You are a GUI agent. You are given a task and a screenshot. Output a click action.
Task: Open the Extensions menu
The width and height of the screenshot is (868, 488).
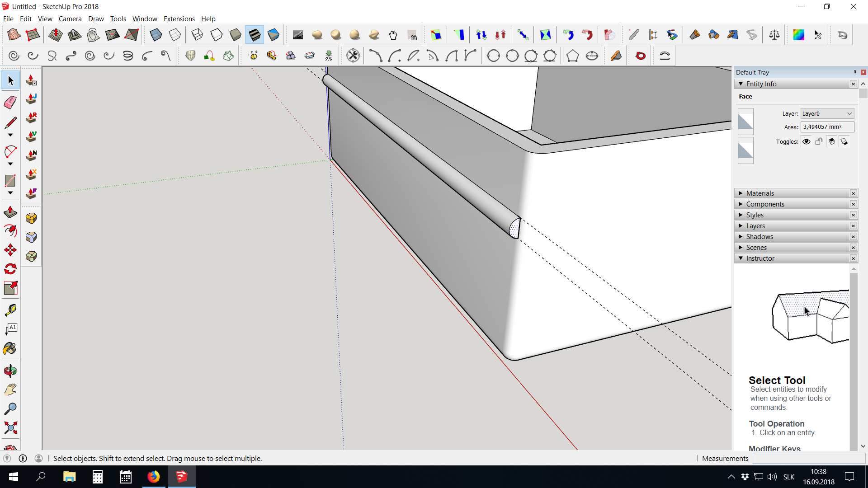(179, 19)
